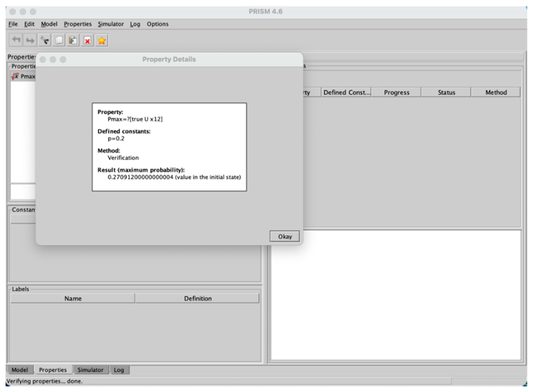Click the cut scissors toolbar icon

pos(44,40)
